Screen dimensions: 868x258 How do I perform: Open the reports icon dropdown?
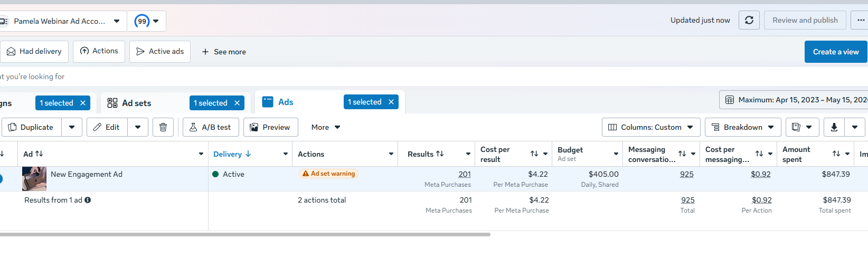click(802, 127)
